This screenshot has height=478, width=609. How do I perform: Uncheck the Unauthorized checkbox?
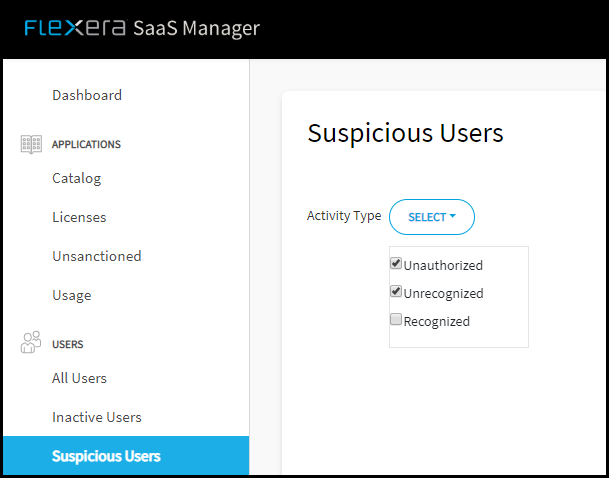point(395,264)
